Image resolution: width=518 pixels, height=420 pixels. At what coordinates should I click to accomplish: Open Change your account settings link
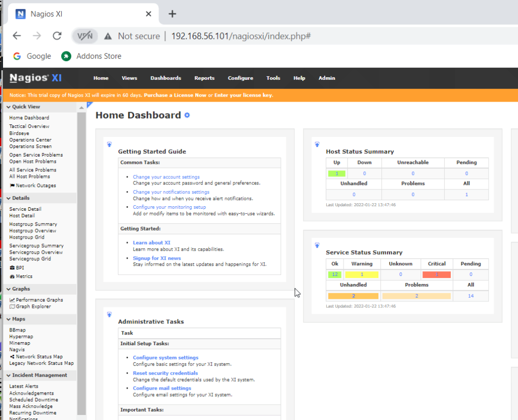[x=166, y=177]
